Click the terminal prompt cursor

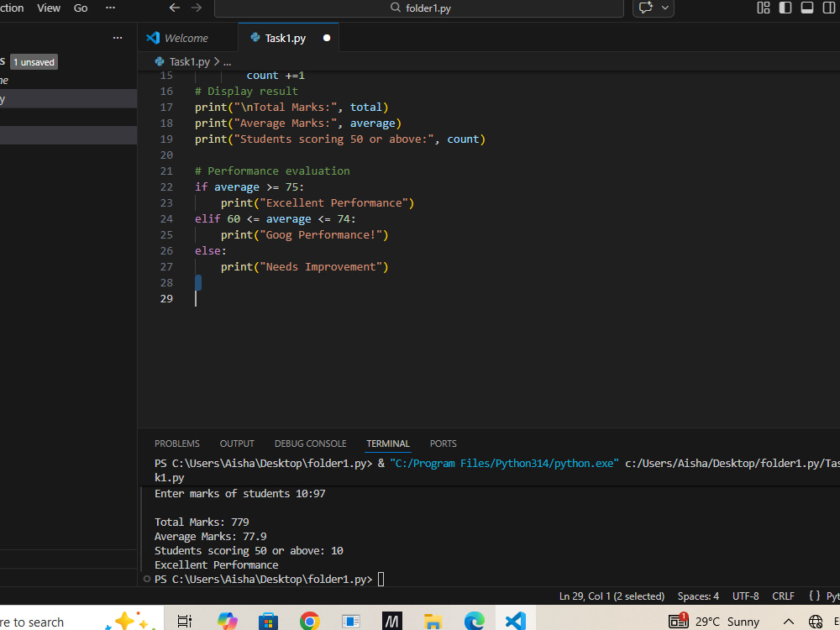coord(381,579)
